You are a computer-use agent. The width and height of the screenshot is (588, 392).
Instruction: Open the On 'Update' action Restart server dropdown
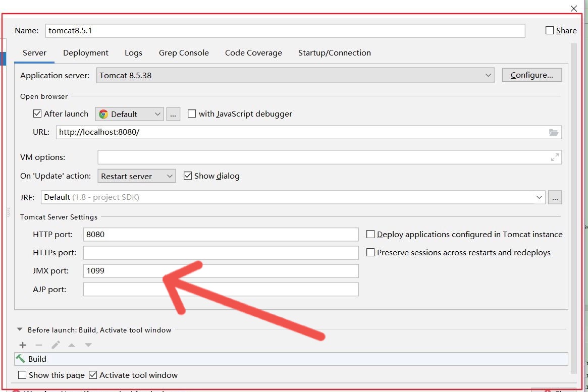click(x=136, y=176)
